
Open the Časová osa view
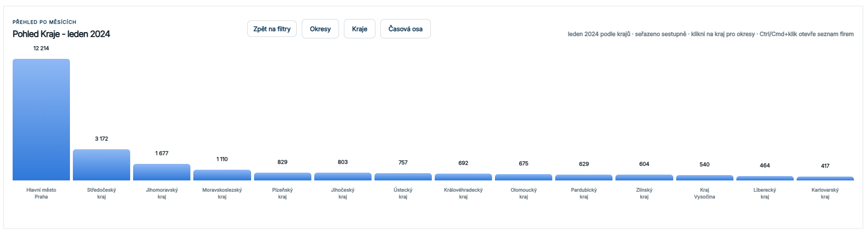[405, 29]
